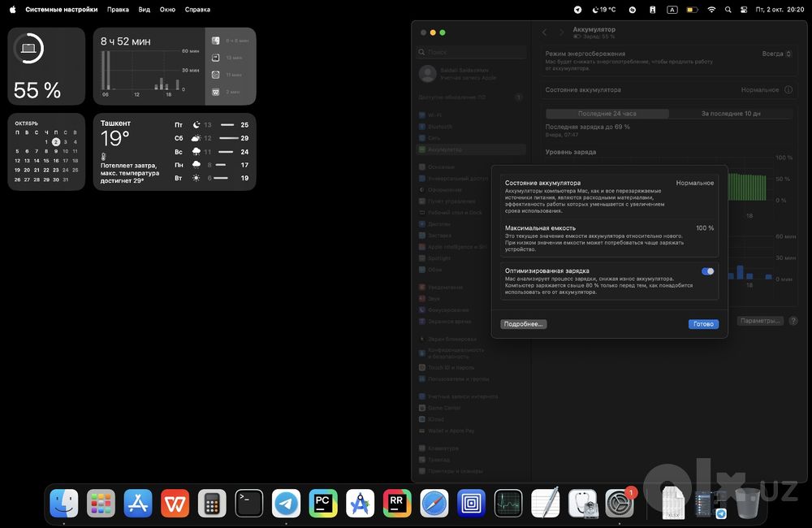Click the question mark help button

(x=793, y=321)
